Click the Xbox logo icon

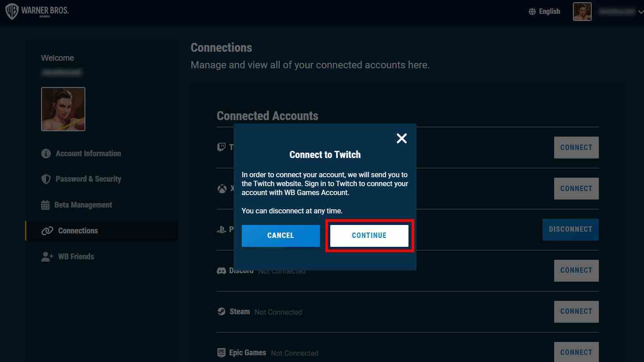222,188
